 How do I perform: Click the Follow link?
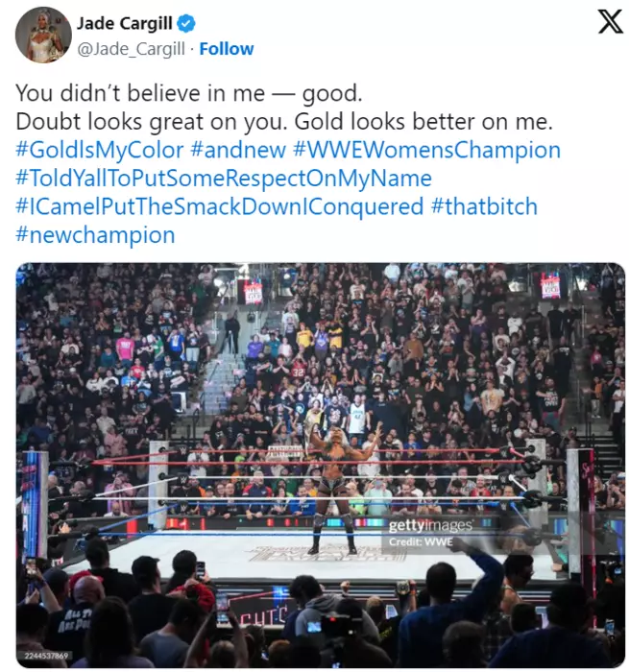pyautogui.click(x=227, y=49)
